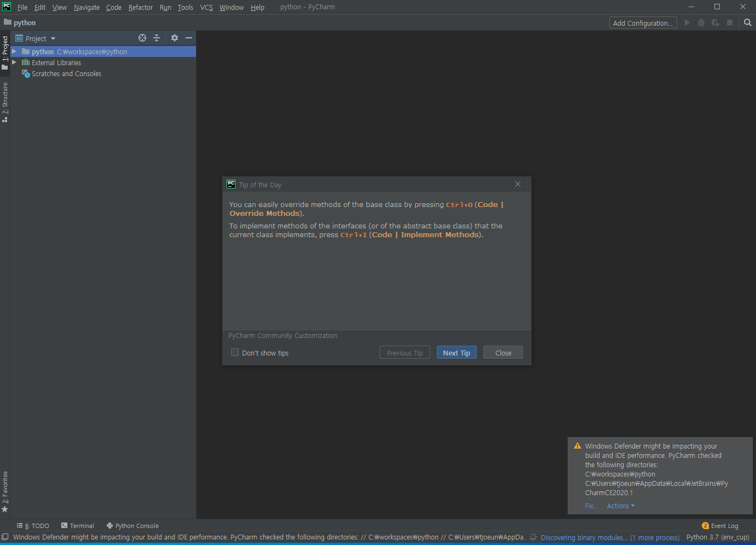Screen dimensions: 756x545
Task: Toggle the 7: Structure side tab
Action: tap(5, 102)
